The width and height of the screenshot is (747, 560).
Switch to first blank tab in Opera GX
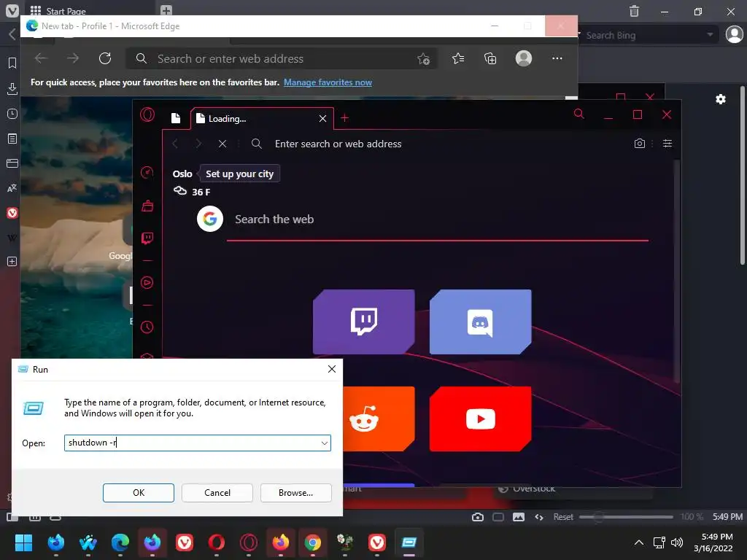(x=176, y=118)
